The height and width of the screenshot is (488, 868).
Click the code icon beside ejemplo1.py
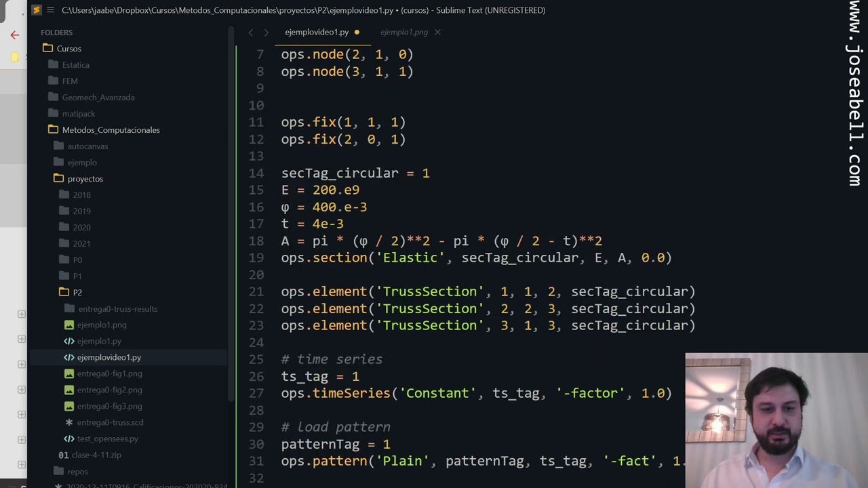(x=68, y=342)
